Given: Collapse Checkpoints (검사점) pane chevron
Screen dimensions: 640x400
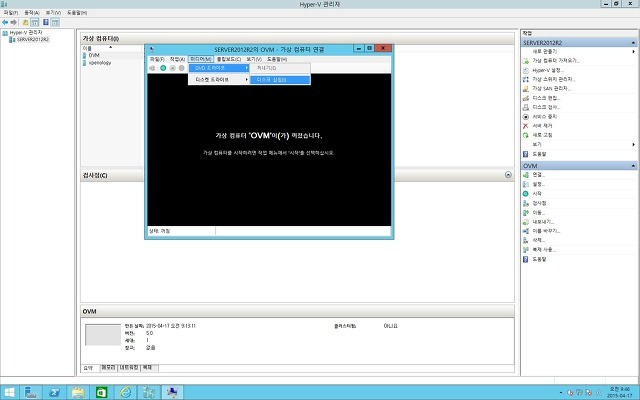Looking at the screenshot, I should (508, 175).
